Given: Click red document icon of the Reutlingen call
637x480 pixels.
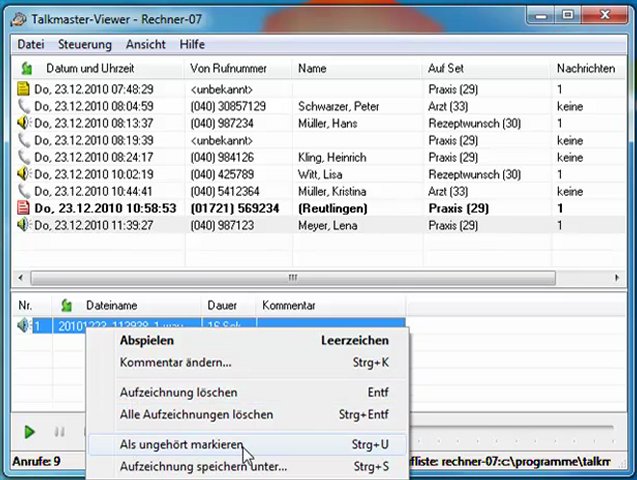Looking at the screenshot, I should point(24,208).
